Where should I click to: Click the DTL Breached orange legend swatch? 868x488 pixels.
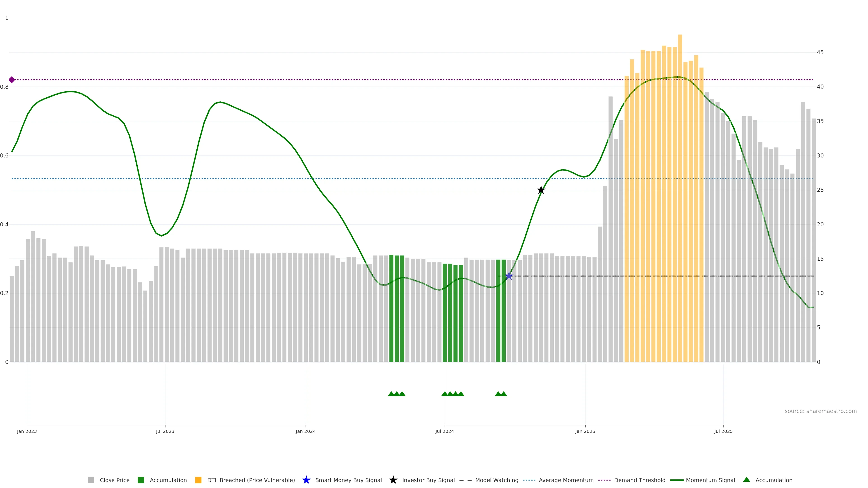coord(198,480)
